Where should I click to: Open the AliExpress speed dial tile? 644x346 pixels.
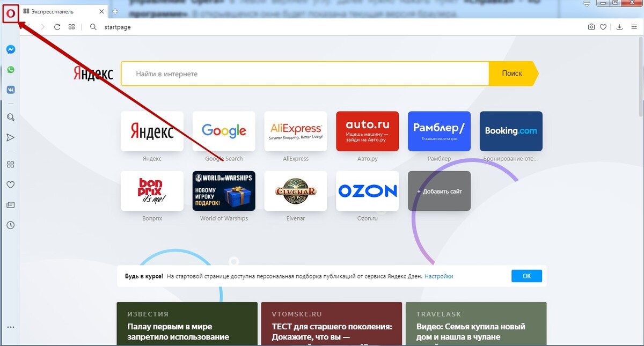coord(296,131)
